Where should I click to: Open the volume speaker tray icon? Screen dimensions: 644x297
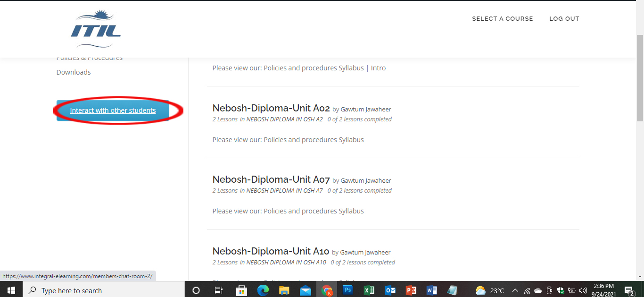[583, 290]
